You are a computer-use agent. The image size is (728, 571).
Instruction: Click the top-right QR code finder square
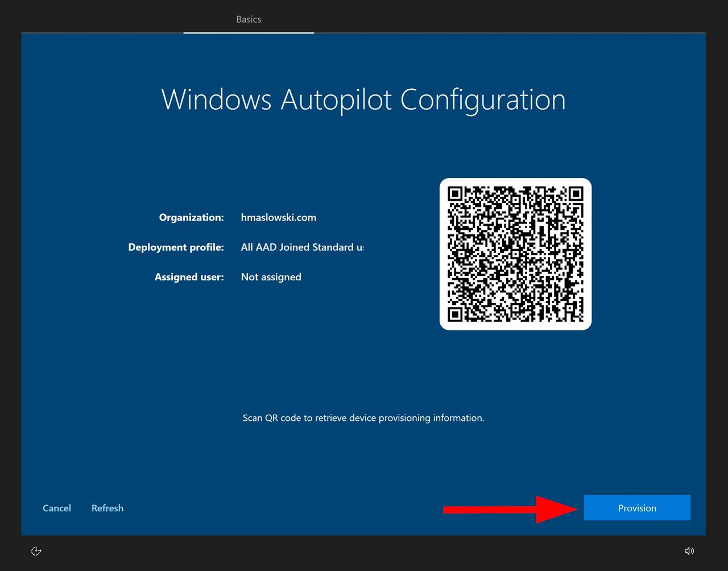(576, 193)
